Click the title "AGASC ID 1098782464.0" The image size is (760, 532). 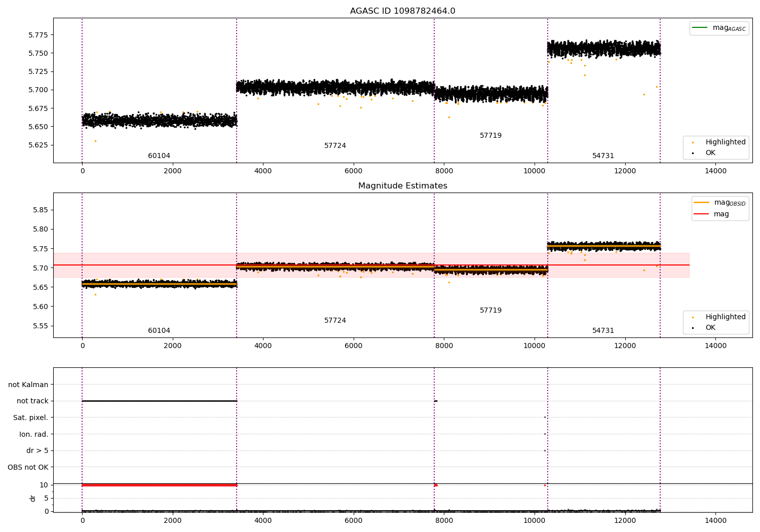[x=402, y=11]
